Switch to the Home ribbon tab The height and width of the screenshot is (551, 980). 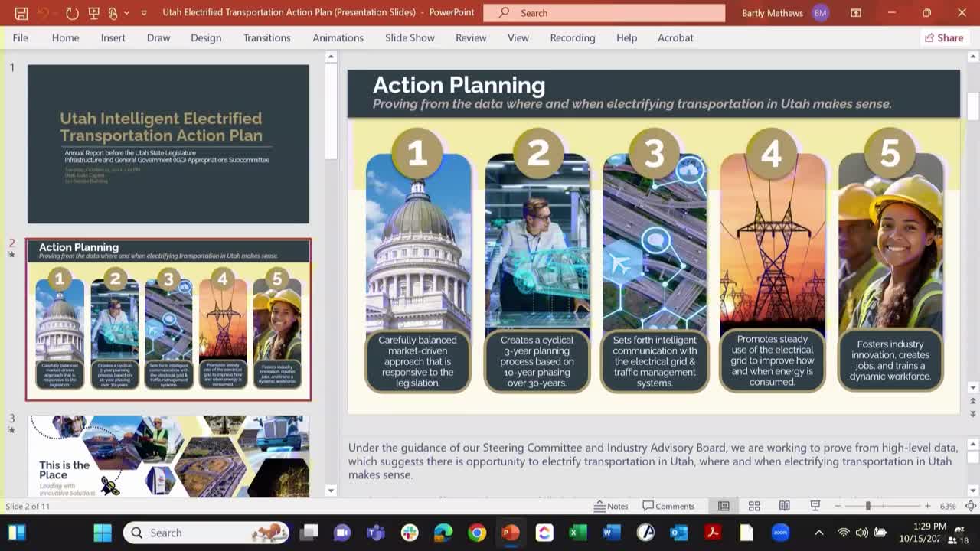point(65,37)
